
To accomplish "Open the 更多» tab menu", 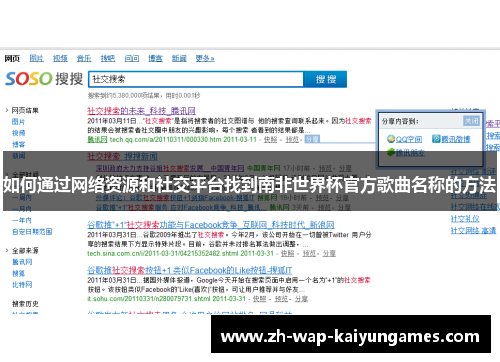I will pyautogui.click(x=205, y=59).
